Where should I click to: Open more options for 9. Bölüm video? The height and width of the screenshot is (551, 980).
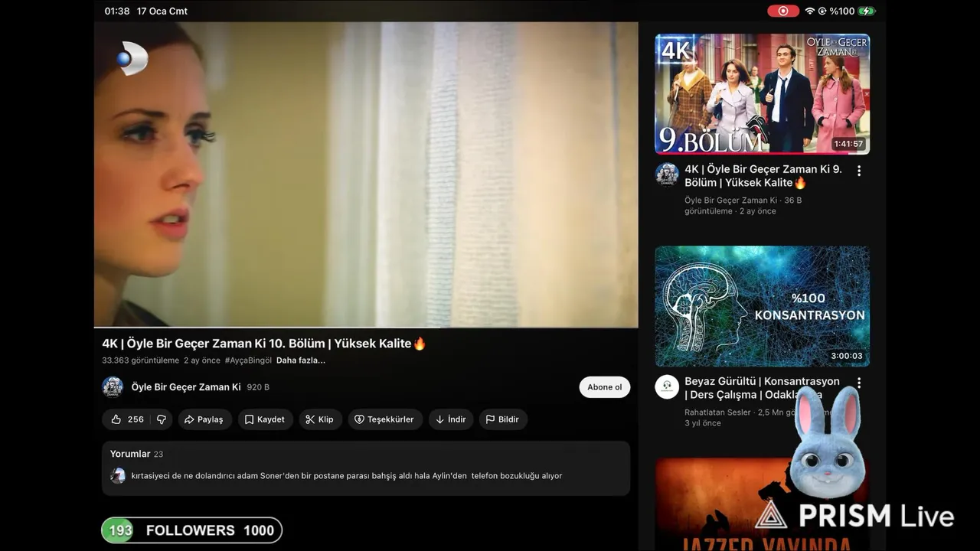point(859,171)
